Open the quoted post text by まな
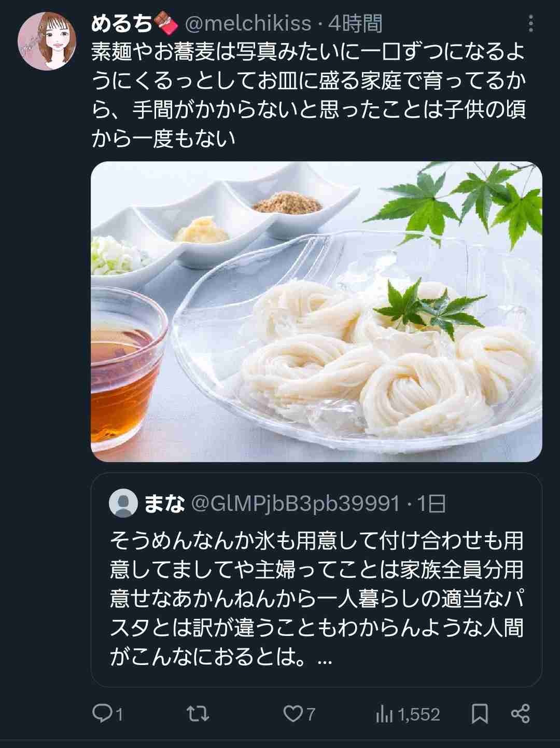This screenshot has height=748, width=560. tap(316, 599)
